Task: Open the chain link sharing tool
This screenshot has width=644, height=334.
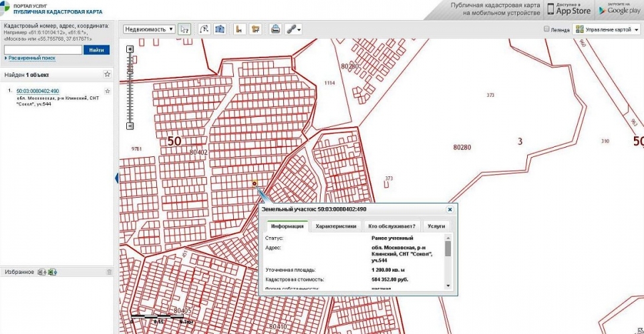Action: click(x=293, y=29)
